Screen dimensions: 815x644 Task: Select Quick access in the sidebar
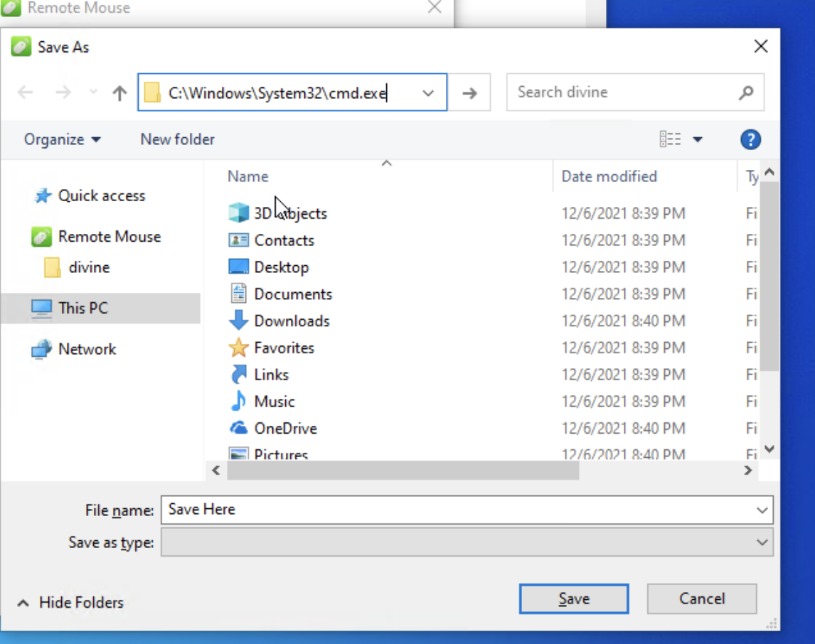tap(102, 195)
